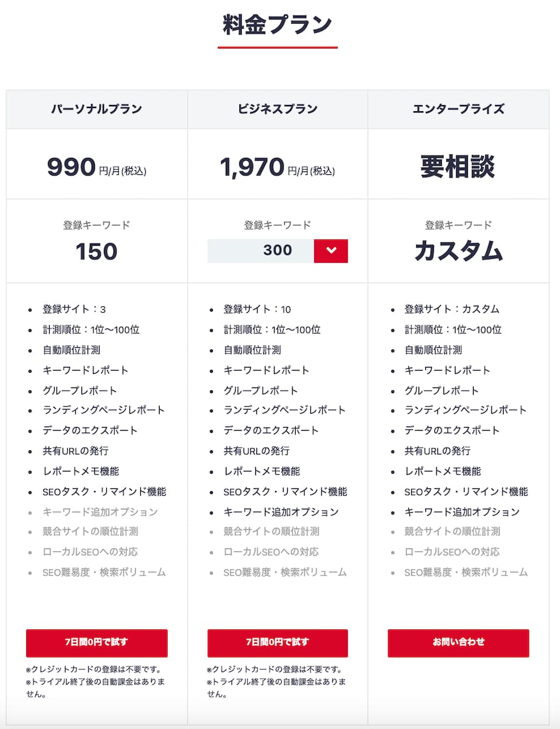Click the SEO難易度・検索ボリューム feature item
The image size is (560, 729).
tap(104, 572)
